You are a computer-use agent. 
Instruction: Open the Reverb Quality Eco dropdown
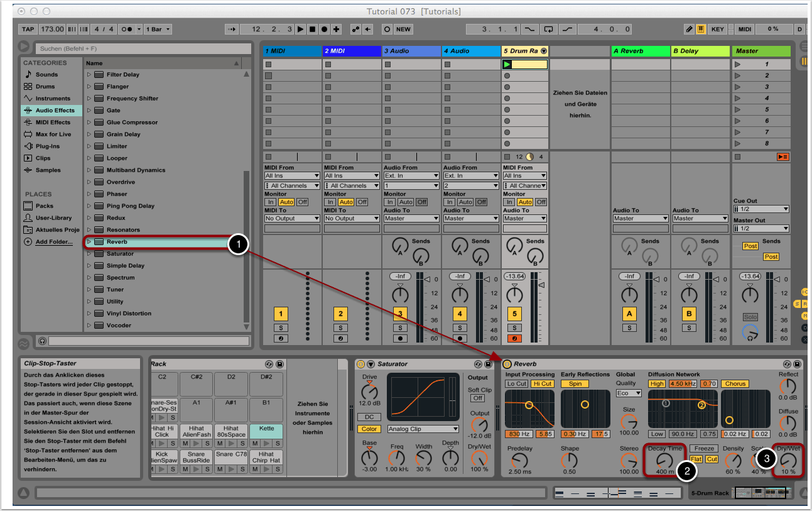pyautogui.click(x=629, y=393)
